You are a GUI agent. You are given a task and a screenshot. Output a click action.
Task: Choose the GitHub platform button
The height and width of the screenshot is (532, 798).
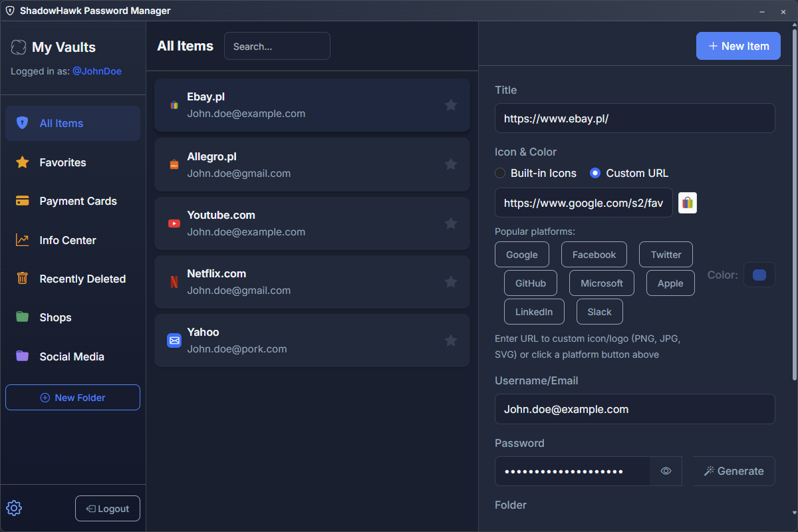[x=531, y=283]
